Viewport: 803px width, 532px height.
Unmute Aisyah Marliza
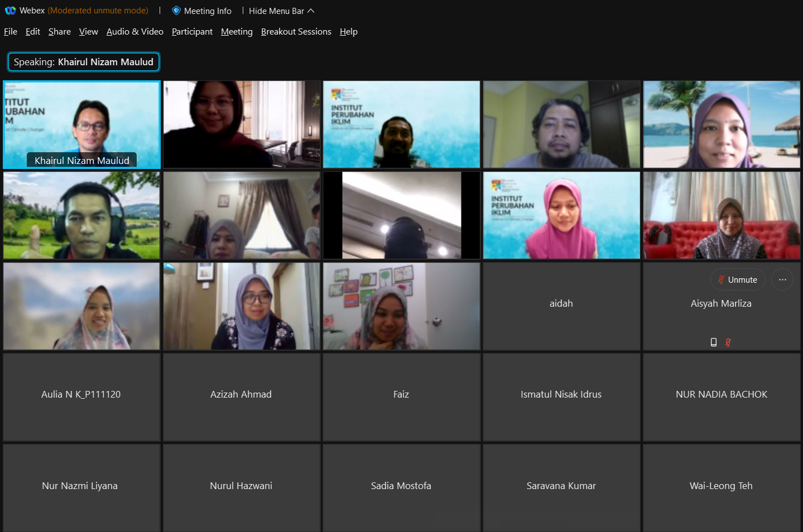[737, 280]
